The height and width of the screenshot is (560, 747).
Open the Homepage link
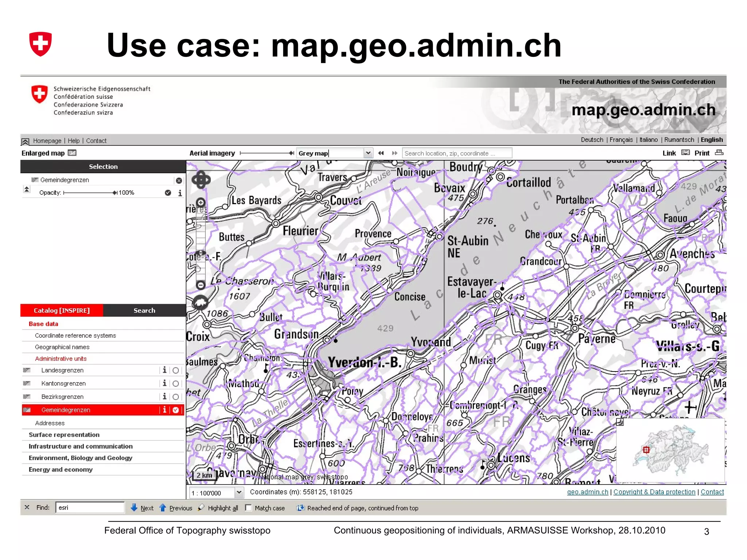pos(47,141)
